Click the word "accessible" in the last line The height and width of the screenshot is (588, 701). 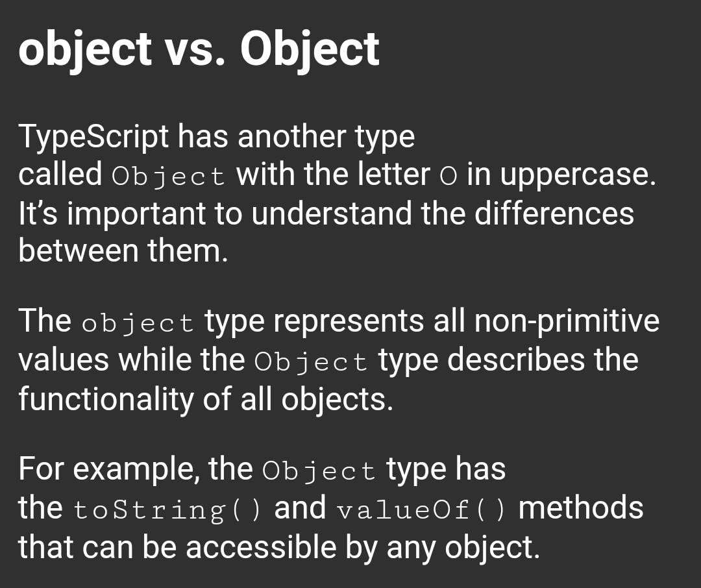pos(261,547)
